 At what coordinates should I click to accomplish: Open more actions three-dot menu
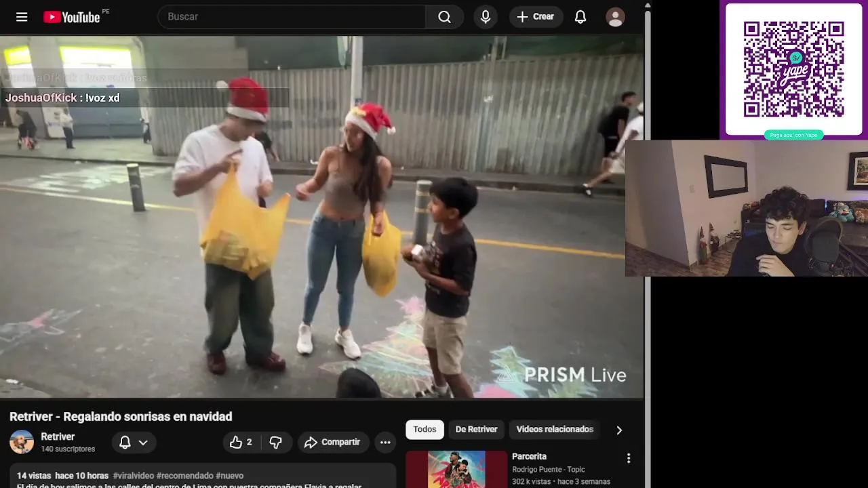pos(385,443)
